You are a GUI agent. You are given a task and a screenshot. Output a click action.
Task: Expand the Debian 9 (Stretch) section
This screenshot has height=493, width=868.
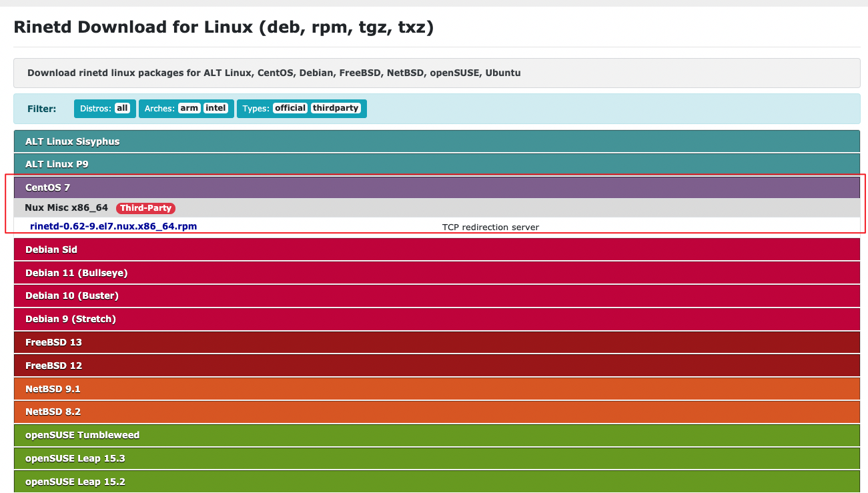point(437,319)
